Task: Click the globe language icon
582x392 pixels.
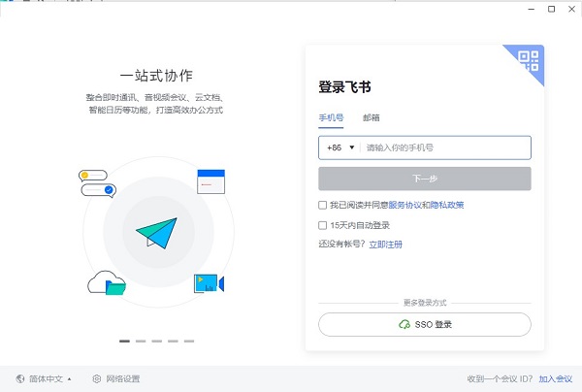Action: [20, 378]
